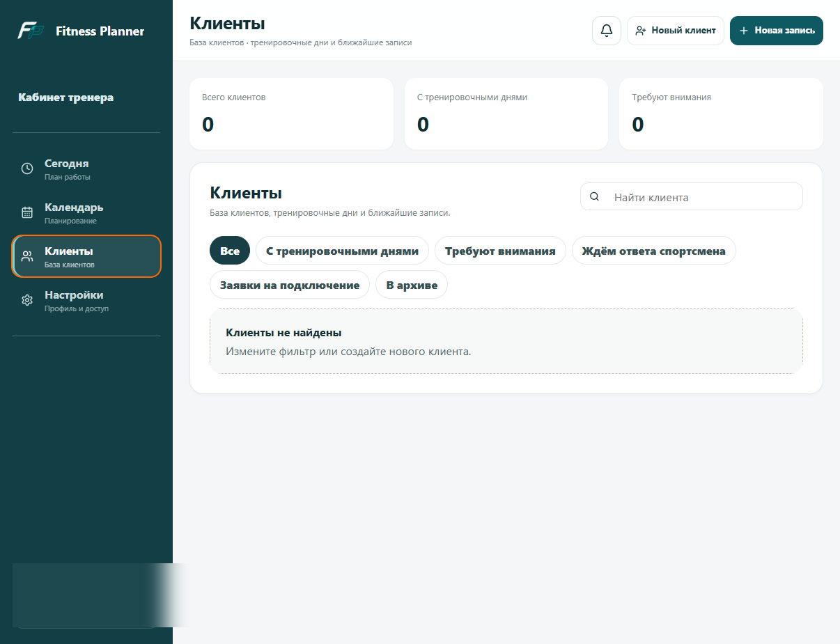Show Заявки на подключение filter
This screenshot has height=644, width=840.
tap(290, 285)
